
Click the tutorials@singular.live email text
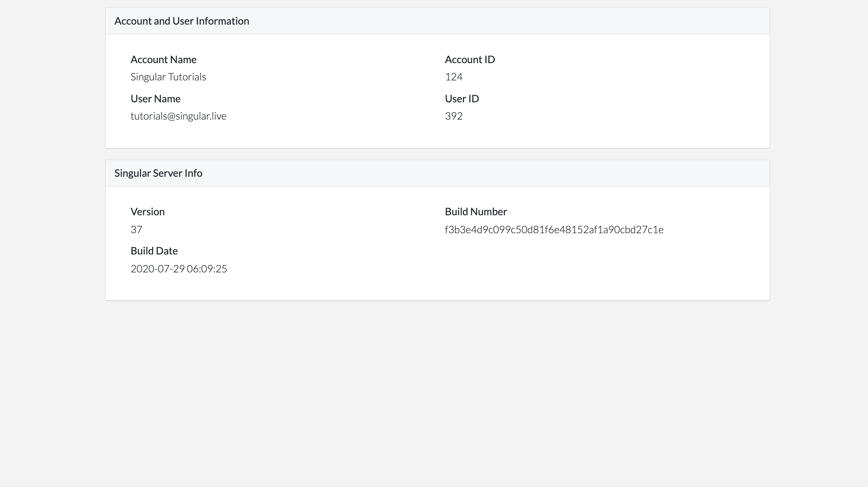(178, 116)
